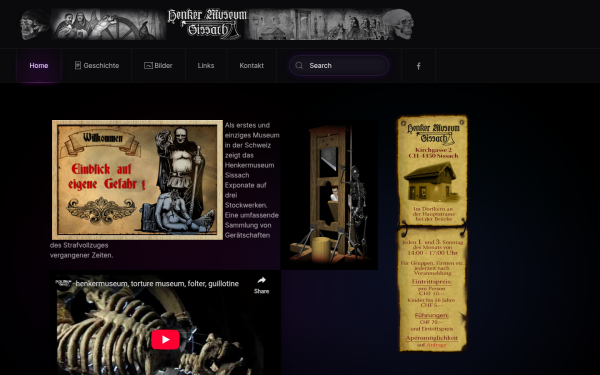Click the 'Führungen:' heading on scroll
Image resolution: width=600 pixels, height=375 pixels.
[x=432, y=315]
